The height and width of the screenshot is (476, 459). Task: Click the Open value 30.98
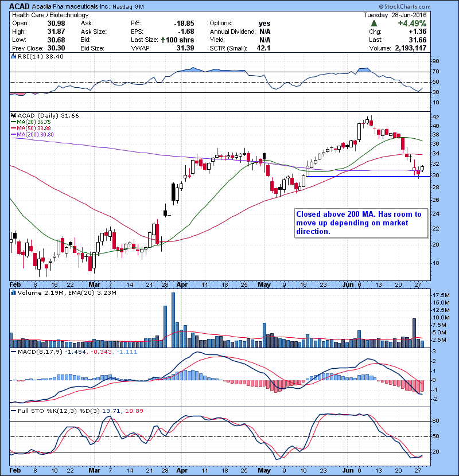[x=56, y=24]
